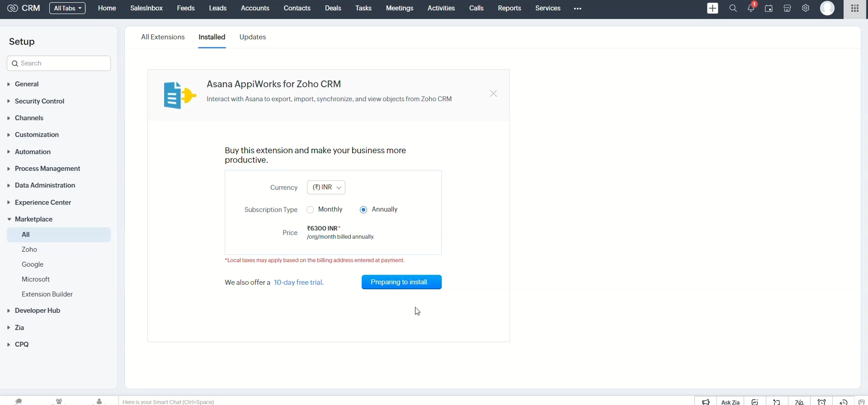Open the Contacts person icon in bottom bar

coord(99,401)
